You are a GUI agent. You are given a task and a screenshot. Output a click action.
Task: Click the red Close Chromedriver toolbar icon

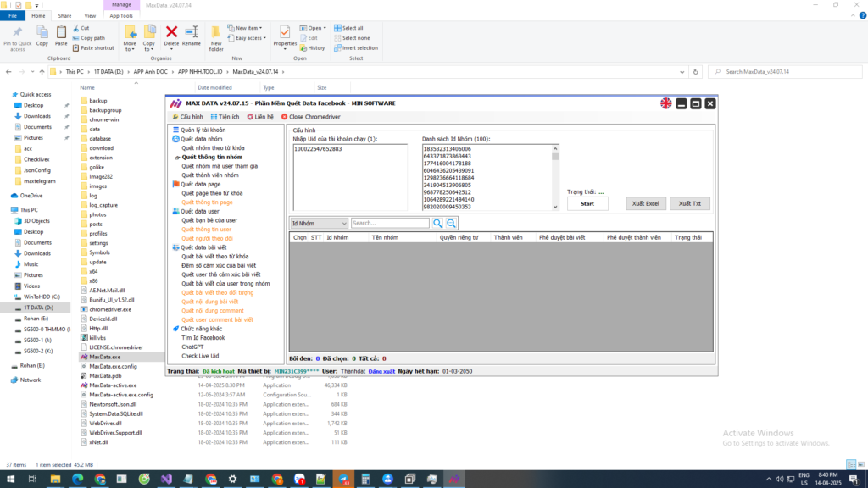285,117
